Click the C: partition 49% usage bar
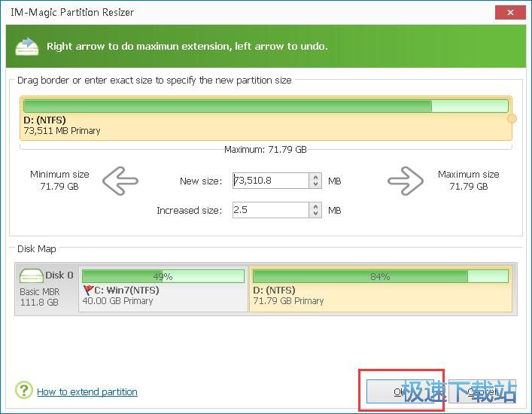This screenshot has width=532, height=414. pos(163,276)
